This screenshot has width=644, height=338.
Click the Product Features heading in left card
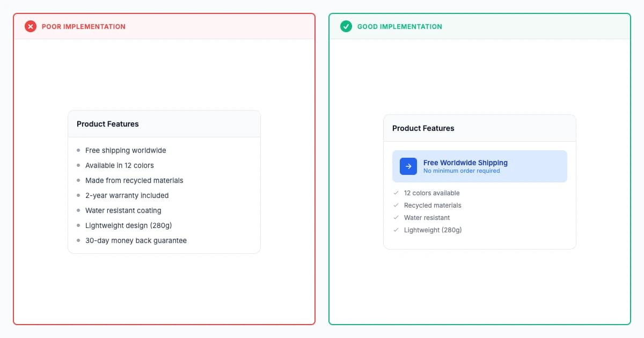tap(108, 124)
